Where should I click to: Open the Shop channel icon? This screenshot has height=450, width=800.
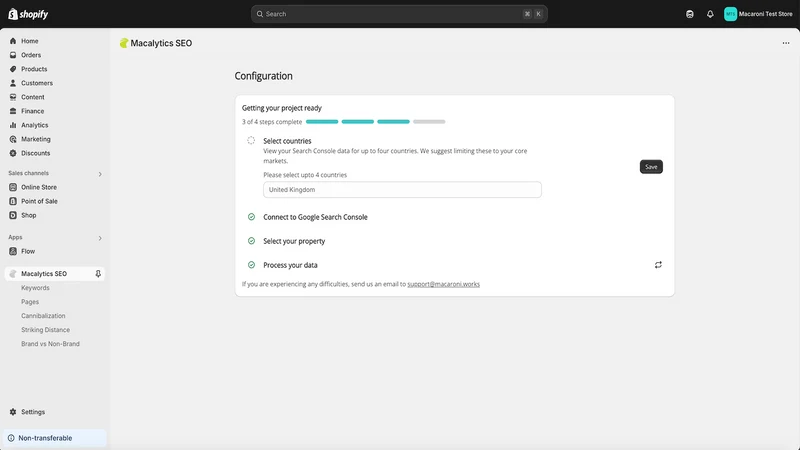[x=13, y=215]
